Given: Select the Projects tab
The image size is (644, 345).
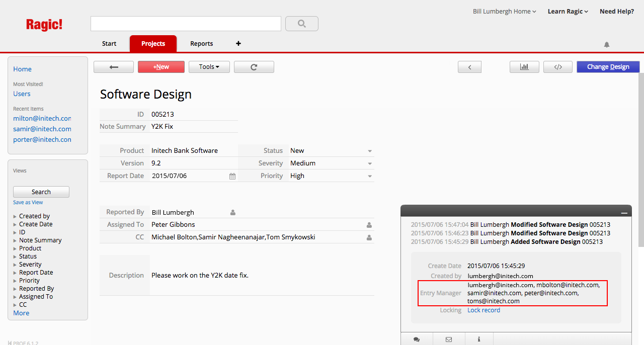Looking at the screenshot, I should point(153,44).
